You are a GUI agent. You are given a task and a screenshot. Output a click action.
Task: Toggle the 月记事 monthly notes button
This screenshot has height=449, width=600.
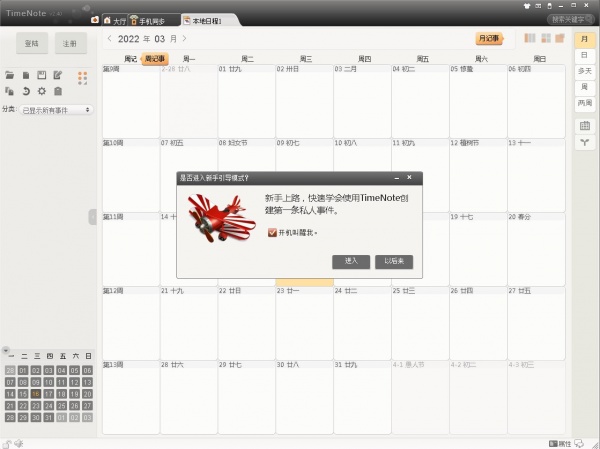pos(489,39)
